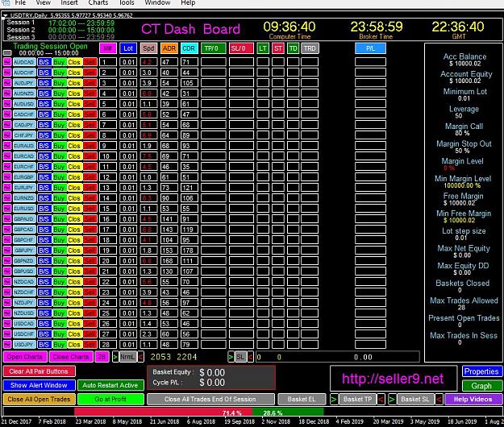Open the chart icon for CADJPY row
Screen dimensions: 504x427
coord(7,125)
